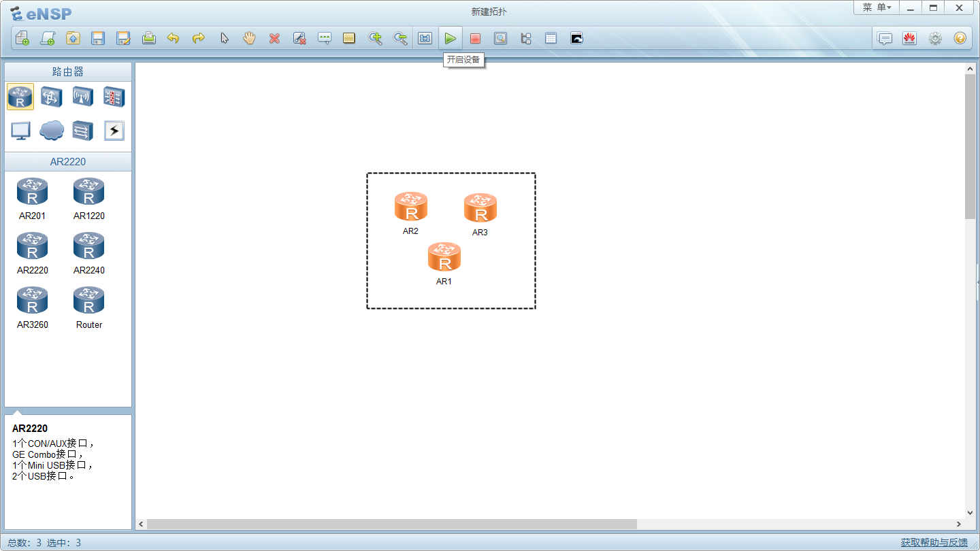This screenshot has height=551, width=980.
Task: Toggle the grid display icon
Action: [551, 38]
